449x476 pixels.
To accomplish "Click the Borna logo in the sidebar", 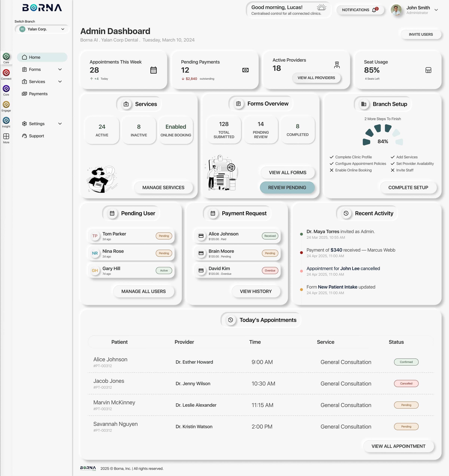I will (42, 8).
